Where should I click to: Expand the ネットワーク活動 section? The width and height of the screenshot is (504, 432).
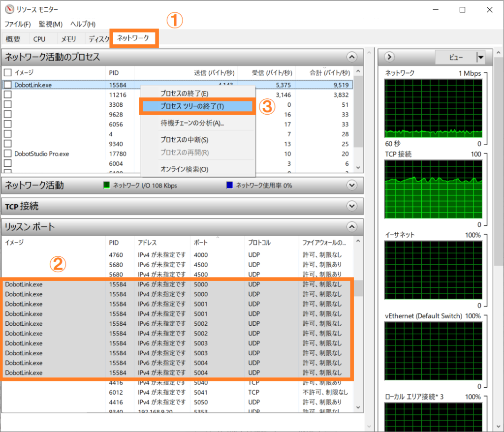(x=351, y=185)
